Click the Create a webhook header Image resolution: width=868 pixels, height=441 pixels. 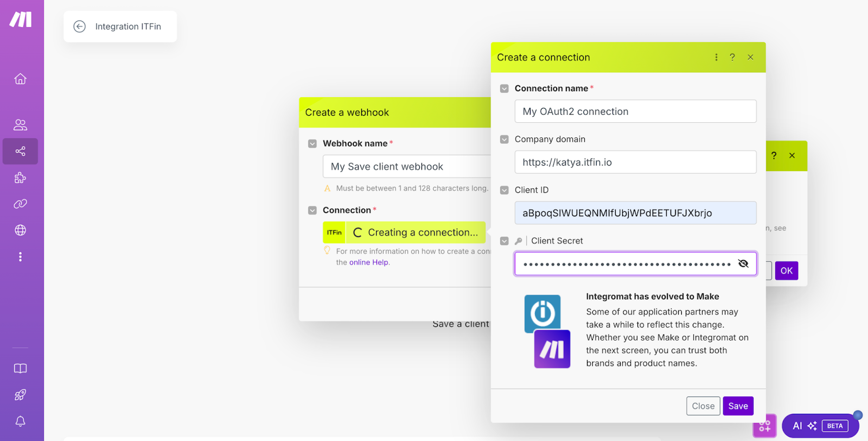(395, 112)
